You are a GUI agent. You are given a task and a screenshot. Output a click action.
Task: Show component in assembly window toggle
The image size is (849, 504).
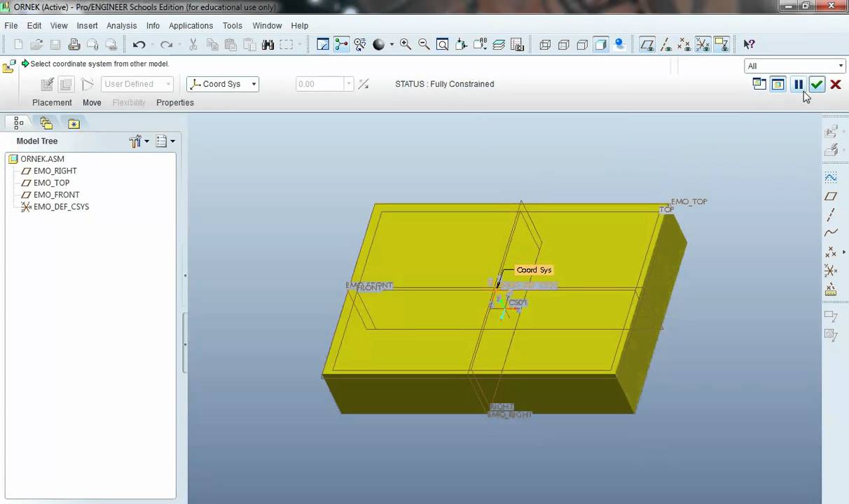coord(778,84)
